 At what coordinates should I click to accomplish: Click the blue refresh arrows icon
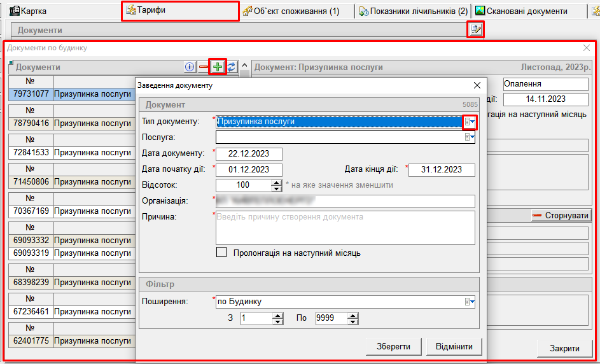(231, 67)
